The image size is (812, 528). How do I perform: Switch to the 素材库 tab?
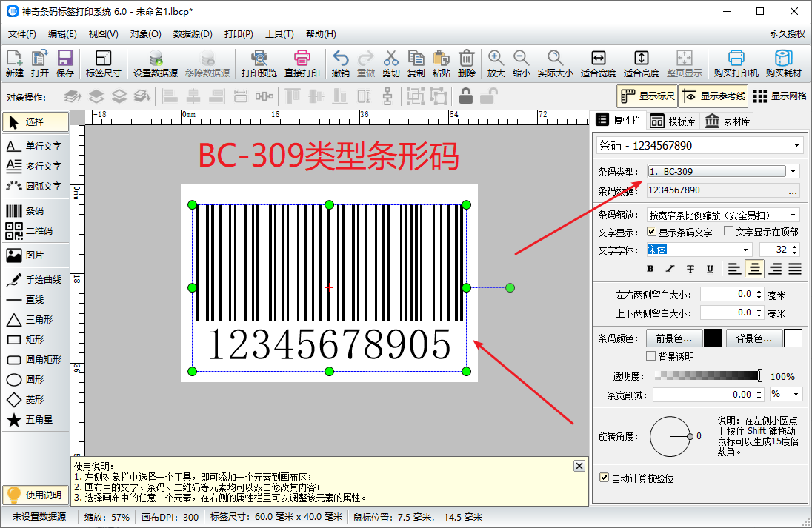728,121
